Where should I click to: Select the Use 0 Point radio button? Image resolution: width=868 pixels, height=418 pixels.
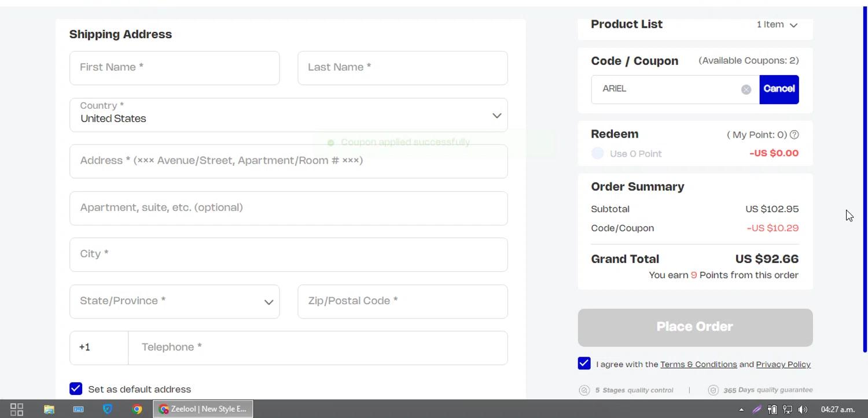(x=598, y=153)
